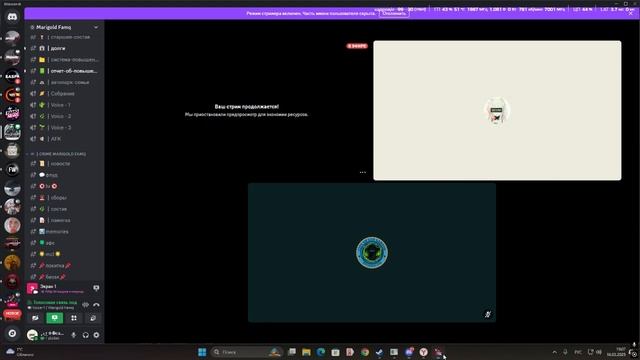Open Yandex browser from taskbar
The image size is (640, 360).
tap(424, 352)
